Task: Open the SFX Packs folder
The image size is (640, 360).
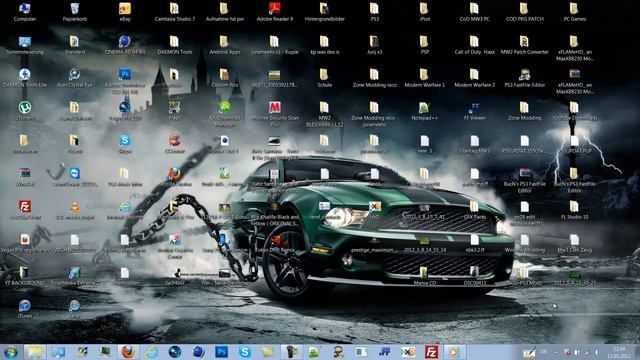Action: 475,210
